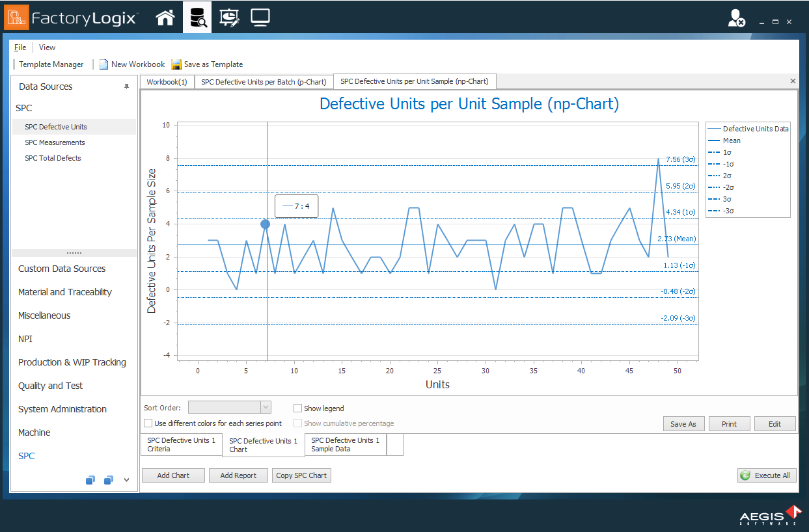Open the File menu
This screenshot has height=532, width=809.
click(20, 47)
